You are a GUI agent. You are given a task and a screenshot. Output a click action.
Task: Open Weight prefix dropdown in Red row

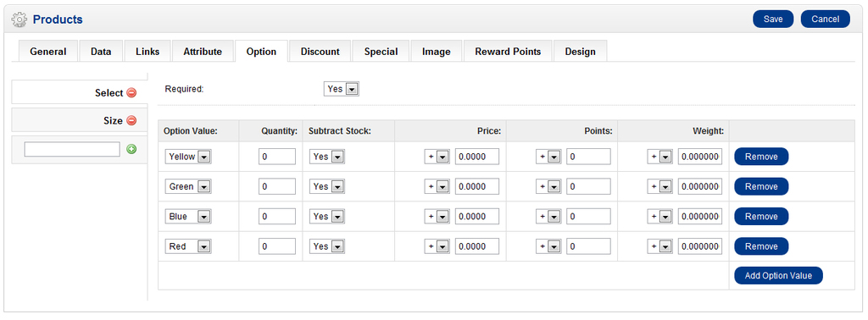(x=659, y=246)
